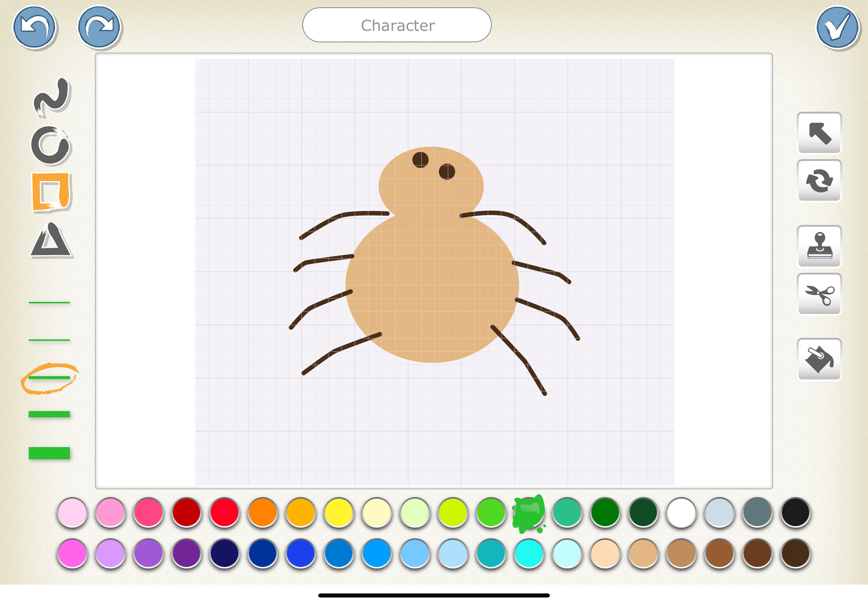
Task: Pick the black color swatch
Action: click(x=796, y=512)
